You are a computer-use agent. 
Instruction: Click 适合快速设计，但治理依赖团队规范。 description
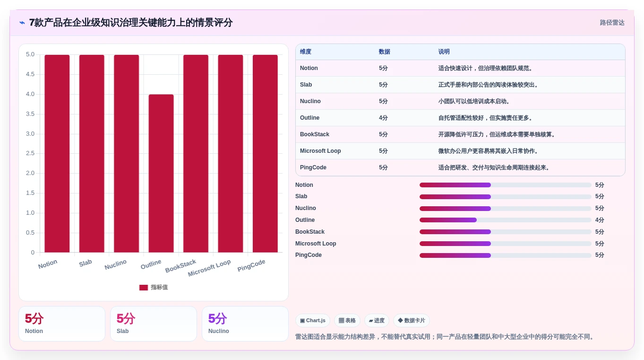click(x=487, y=68)
